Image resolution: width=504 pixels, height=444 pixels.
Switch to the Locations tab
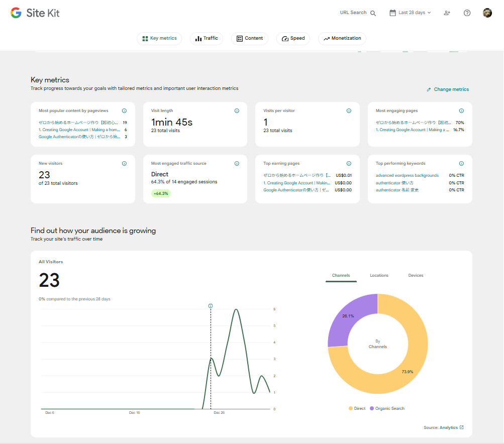[x=379, y=276]
